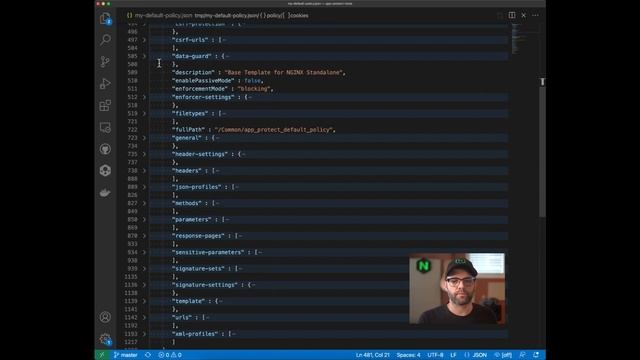Viewport: 640px width, 360px height.
Task: Click the "policy" breadcrumb segment
Action: (271, 16)
